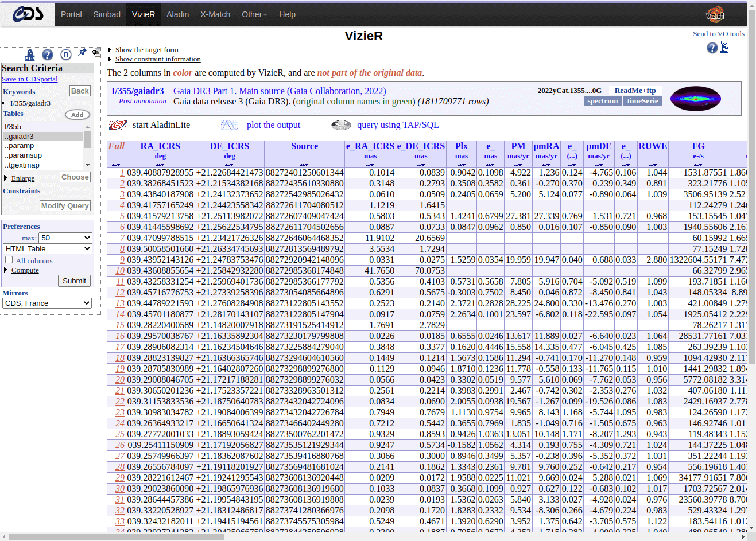The height and width of the screenshot is (541, 756).
Task: Click sort arrows under the DE_ICRS column
Action: click(x=230, y=165)
